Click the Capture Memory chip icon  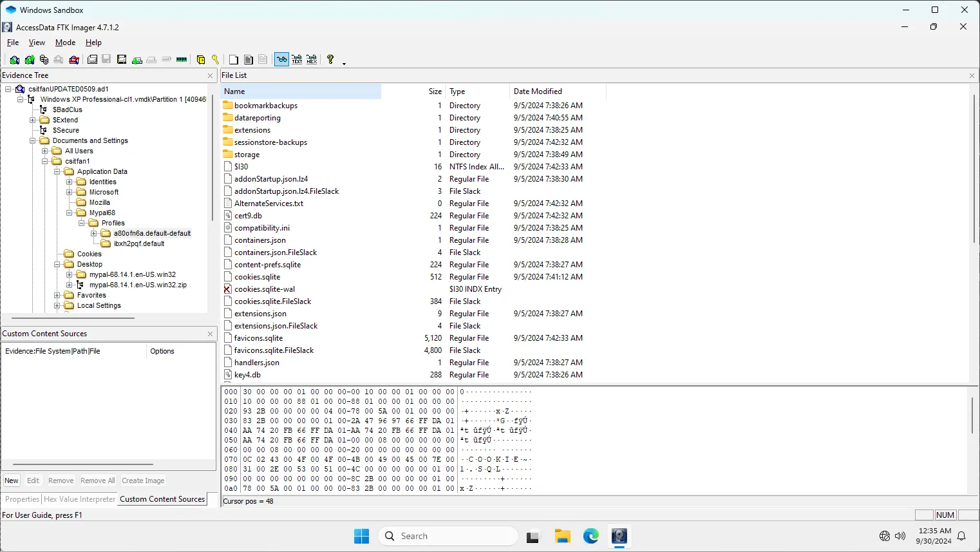point(182,60)
